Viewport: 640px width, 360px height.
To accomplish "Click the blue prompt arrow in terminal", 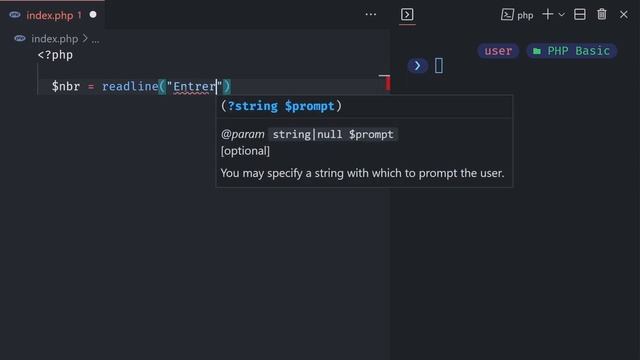I will (417, 66).
